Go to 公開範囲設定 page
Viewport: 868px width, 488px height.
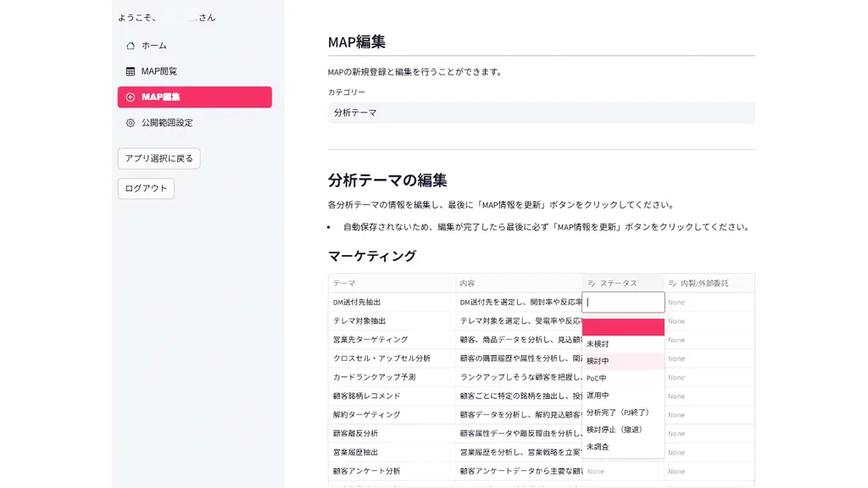(167, 123)
